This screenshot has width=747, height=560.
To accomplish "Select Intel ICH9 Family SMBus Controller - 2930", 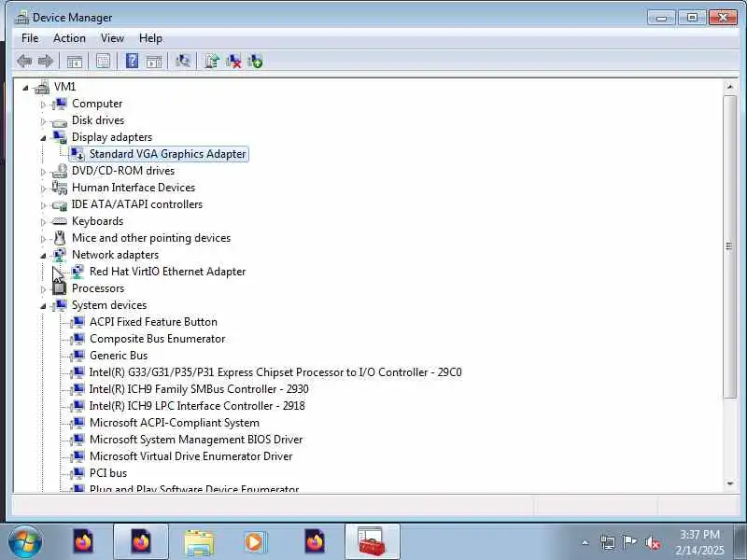I will click(199, 389).
